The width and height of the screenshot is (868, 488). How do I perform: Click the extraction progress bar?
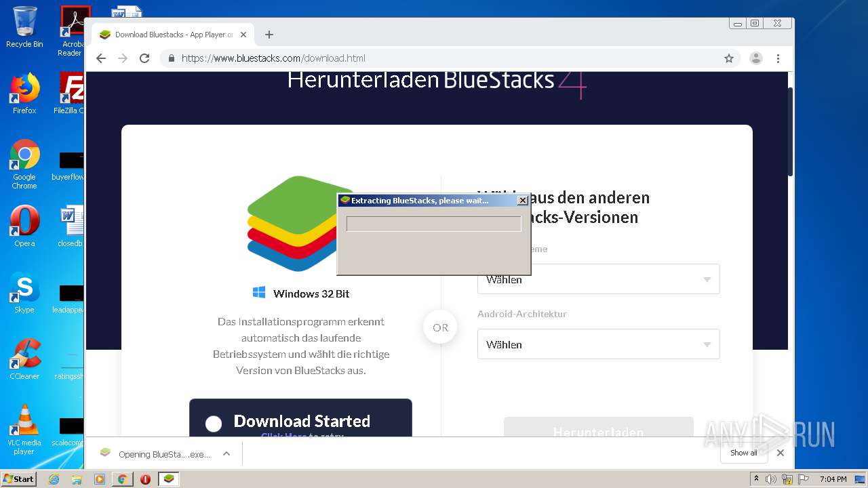[433, 224]
